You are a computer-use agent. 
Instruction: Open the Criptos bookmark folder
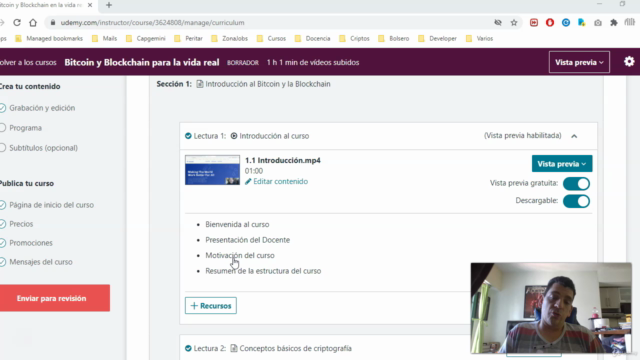click(x=354, y=38)
